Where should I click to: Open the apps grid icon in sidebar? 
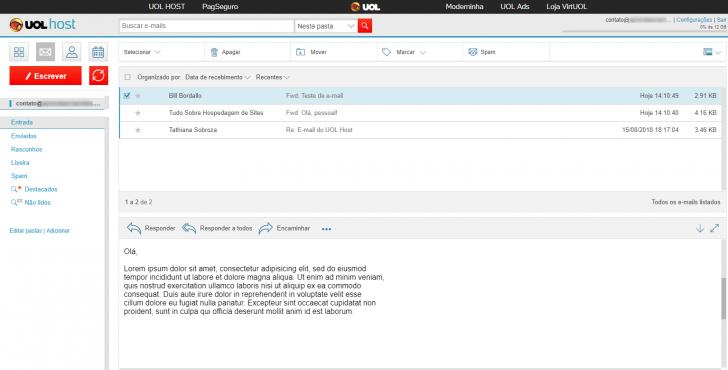click(x=19, y=52)
